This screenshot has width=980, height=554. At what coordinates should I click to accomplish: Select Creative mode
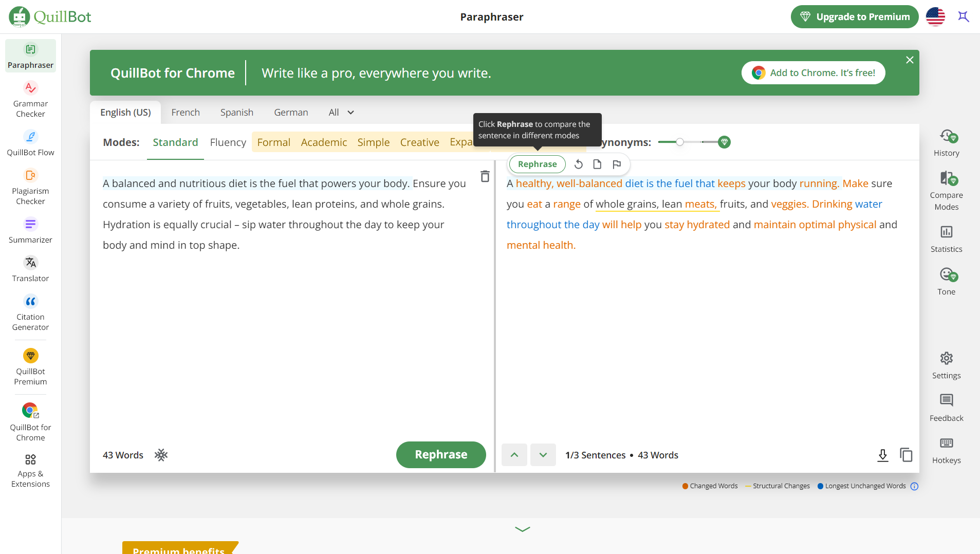419,142
